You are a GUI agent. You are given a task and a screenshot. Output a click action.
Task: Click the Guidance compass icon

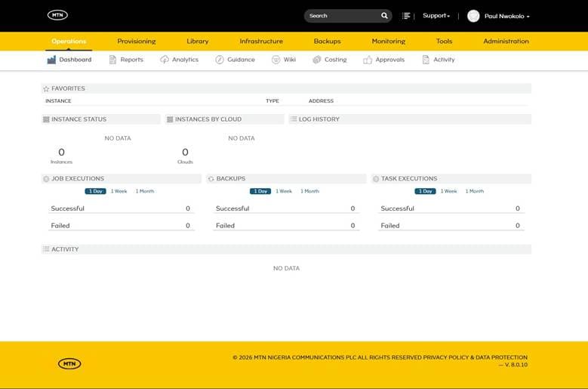point(220,60)
